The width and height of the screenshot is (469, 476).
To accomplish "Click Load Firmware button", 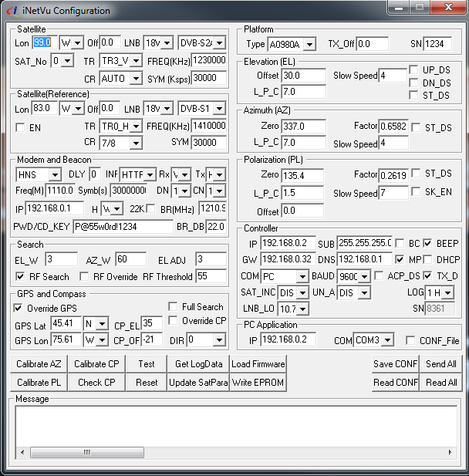I will pyautogui.click(x=258, y=363).
